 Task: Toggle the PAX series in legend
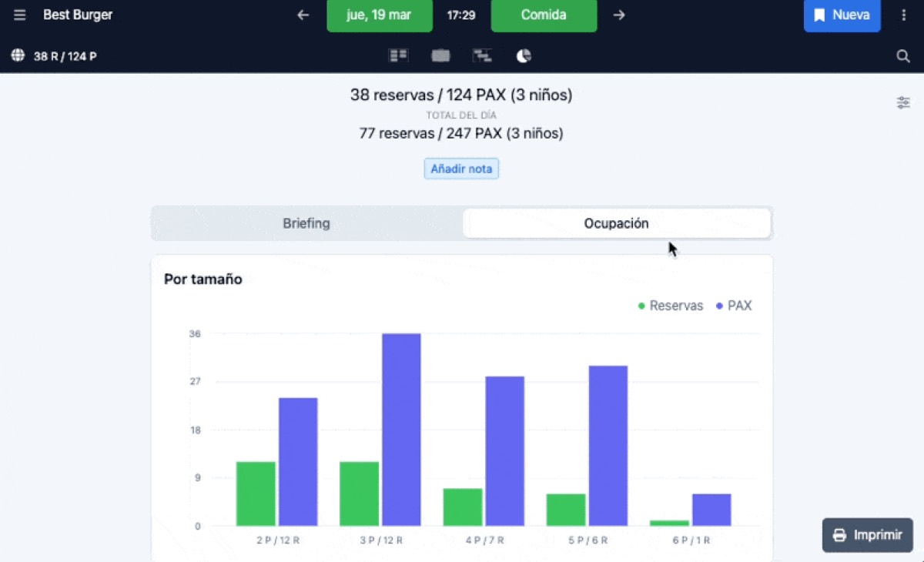point(734,306)
